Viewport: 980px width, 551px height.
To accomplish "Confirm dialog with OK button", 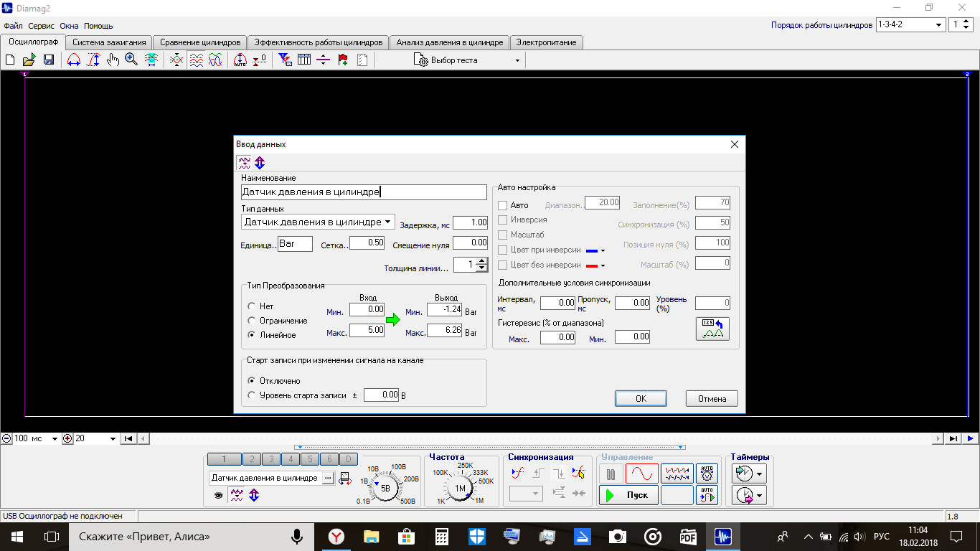I will tap(641, 399).
